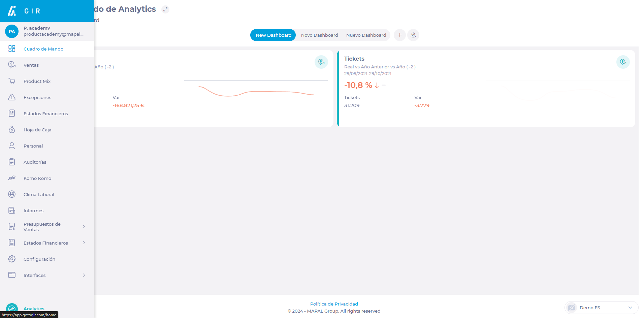Open Configuración gear icon
This screenshot has height=318, width=644.
click(x=12, y=259)
